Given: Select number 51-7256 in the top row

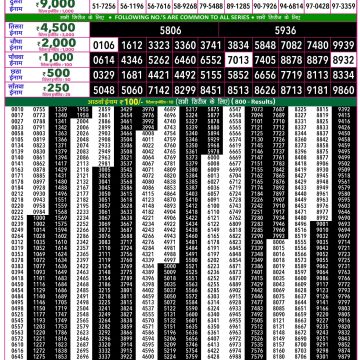Looking at the screenshot, I should click(104, 6).
